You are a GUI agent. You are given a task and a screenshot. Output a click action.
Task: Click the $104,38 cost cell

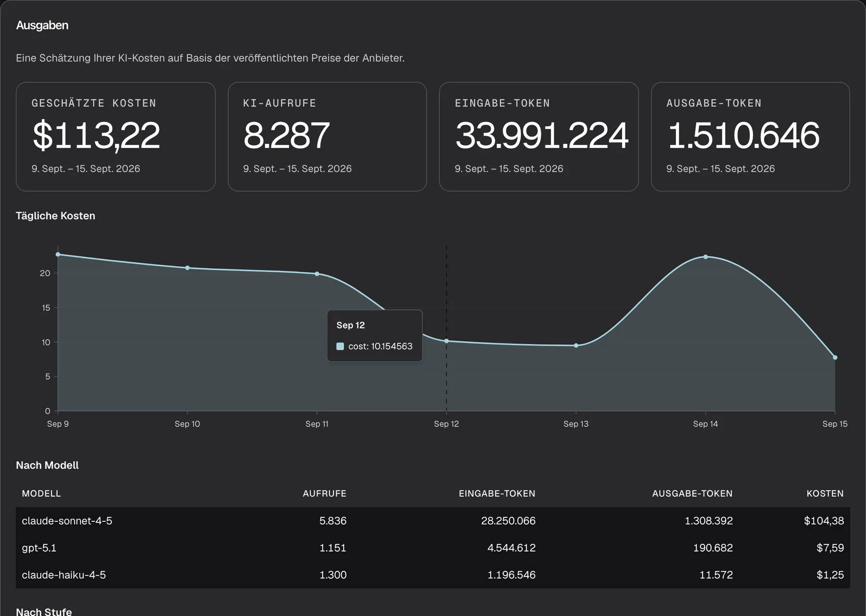point(824,521)
